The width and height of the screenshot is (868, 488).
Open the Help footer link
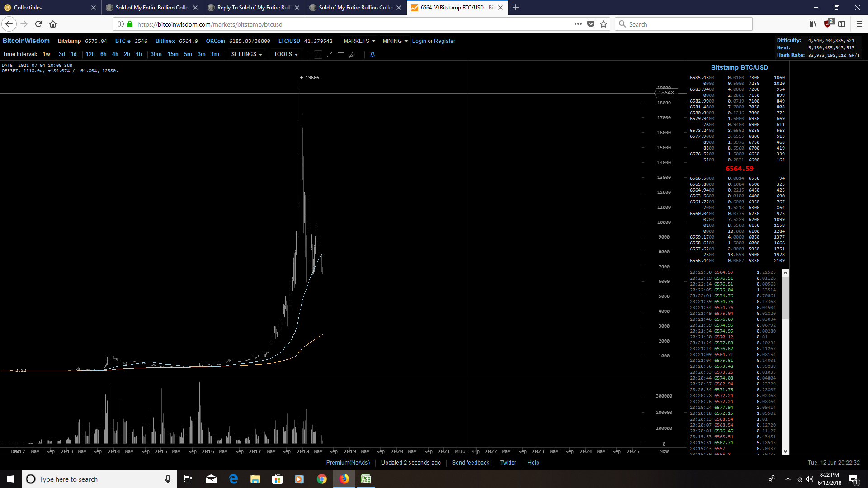pyautogui.click(x=533, y=463)
